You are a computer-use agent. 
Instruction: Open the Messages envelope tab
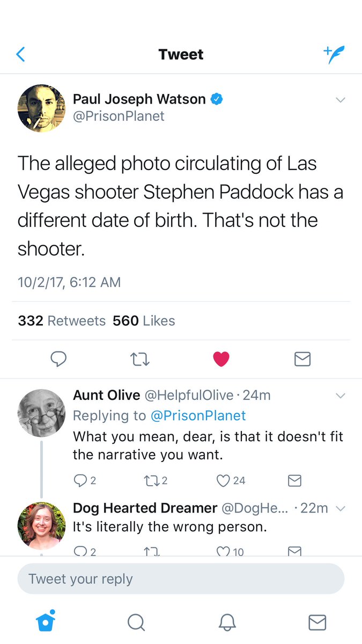coord(317,622)
